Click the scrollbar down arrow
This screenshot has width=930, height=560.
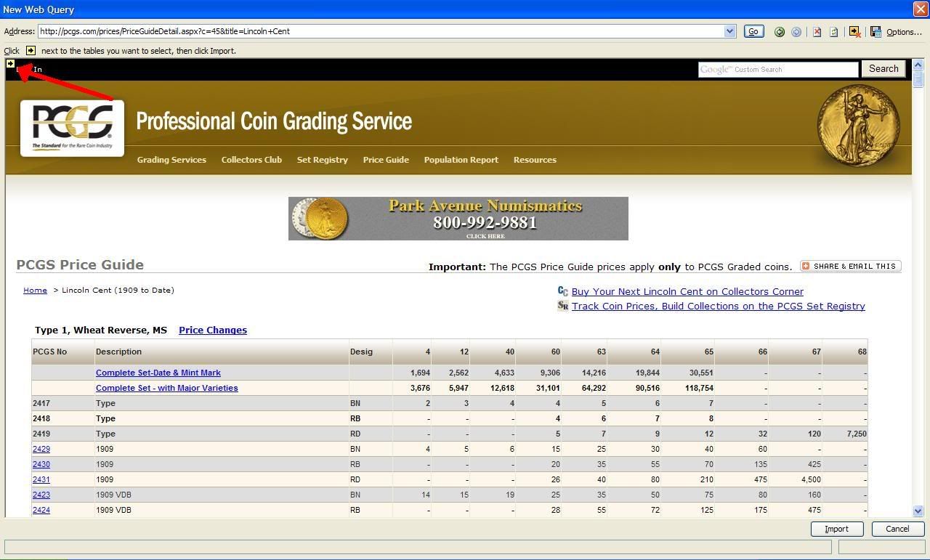pyautogui.click(x=918, y=511)
